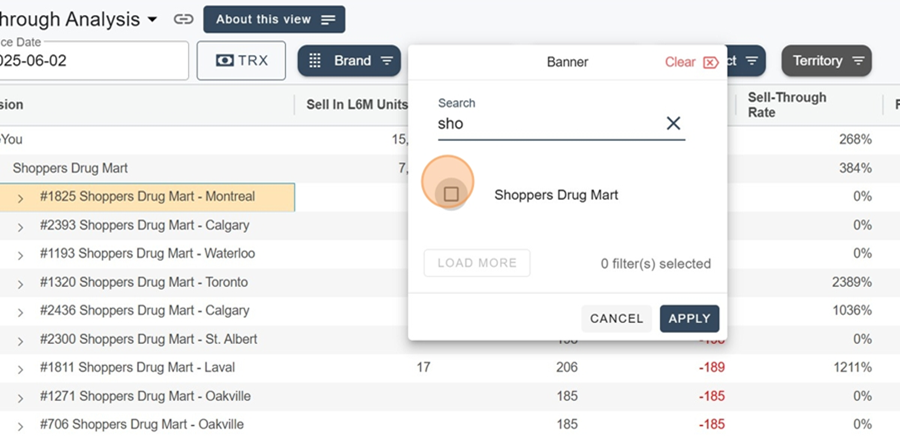Copy the view link icon
The height and width of the screenshot is (436, 900).
(183, 20)
